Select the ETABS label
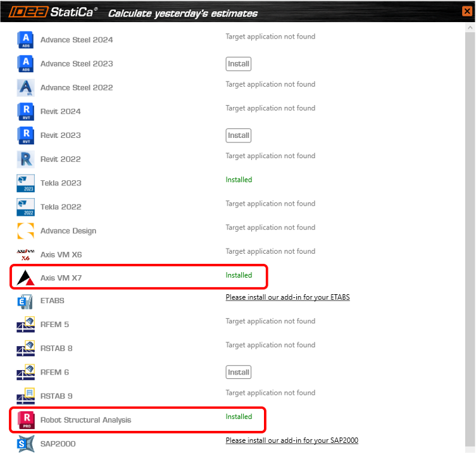 click(x=52, y=301)
